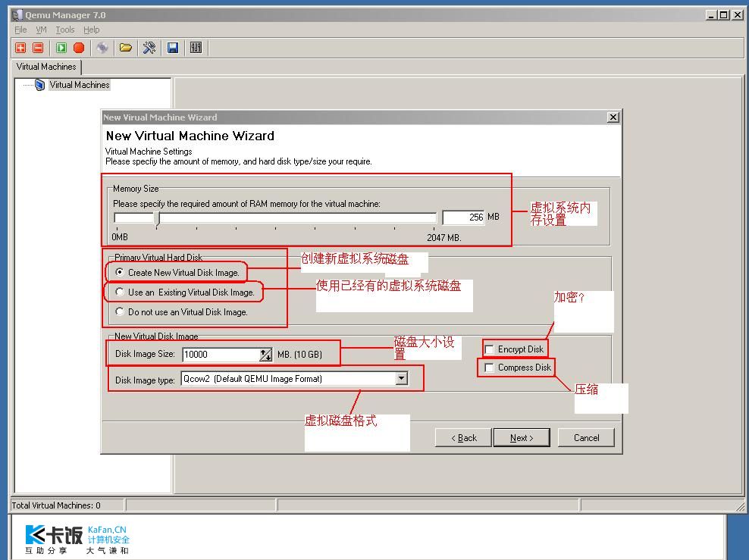Click the Qemu Manager 7.0 title bar icon

(17, 15)
